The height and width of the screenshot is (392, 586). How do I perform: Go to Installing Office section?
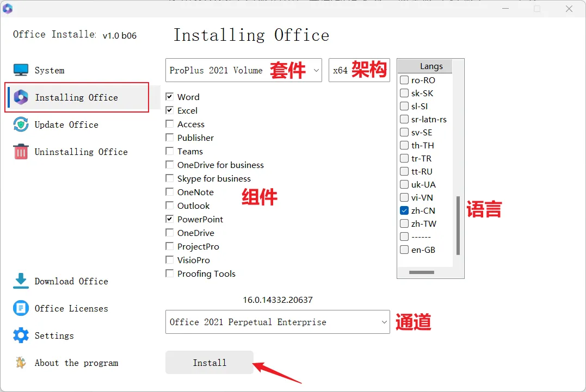click(x=76, y=97)
